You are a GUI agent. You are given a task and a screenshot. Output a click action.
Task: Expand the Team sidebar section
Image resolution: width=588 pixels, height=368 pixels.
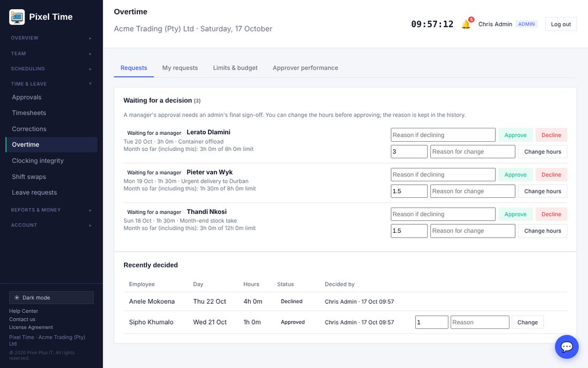point(51,53)
